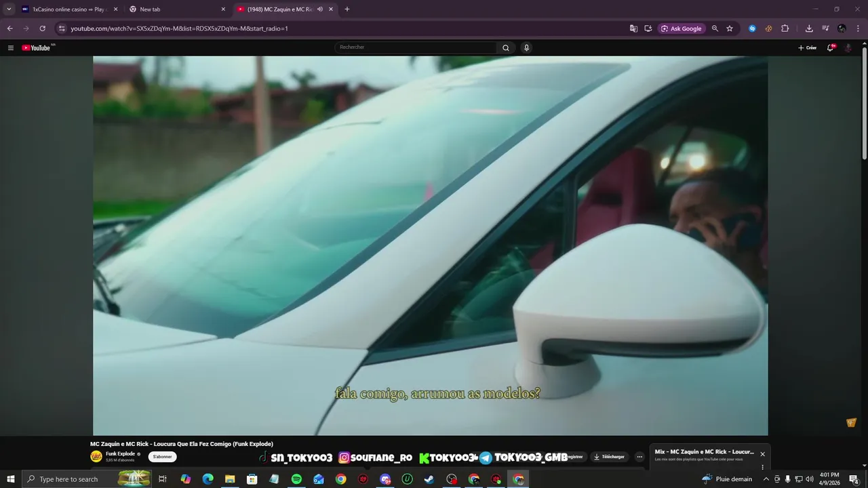The image size is (868, 488).
Task: Switch to the New tab
Action: click(178, 9)
